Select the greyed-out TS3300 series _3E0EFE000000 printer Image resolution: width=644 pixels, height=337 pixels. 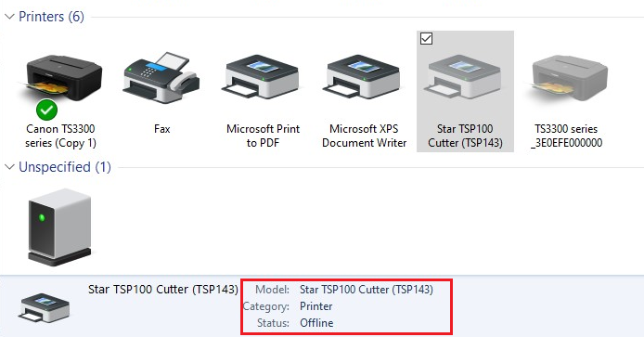(567, 78)
